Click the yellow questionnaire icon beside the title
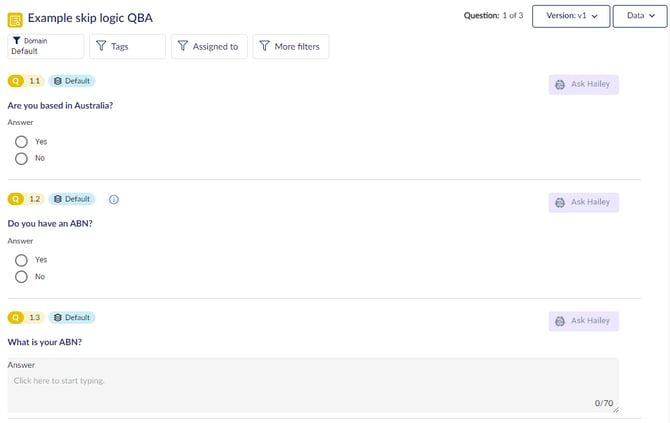Screen dimensions: 670x423 pyautogui.click(x=15, y=18)
